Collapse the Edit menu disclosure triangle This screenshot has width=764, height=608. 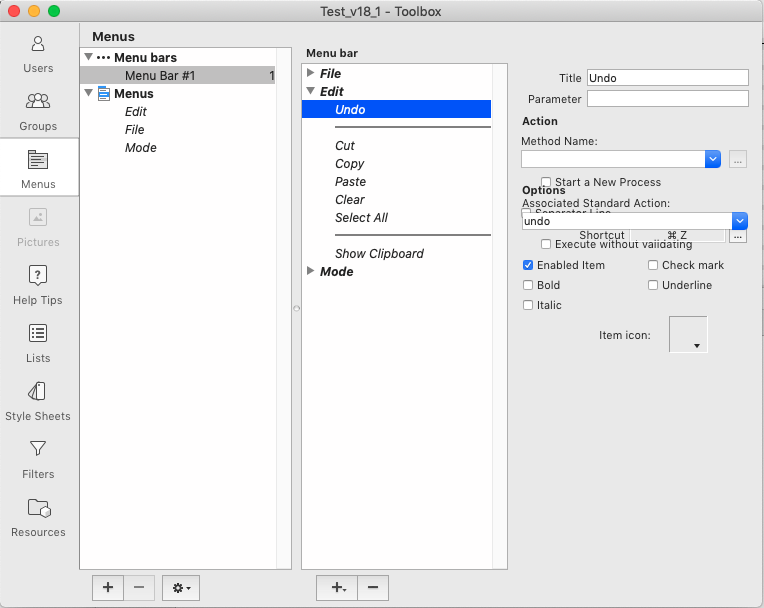pyautogui.click(x=311, y=91)
